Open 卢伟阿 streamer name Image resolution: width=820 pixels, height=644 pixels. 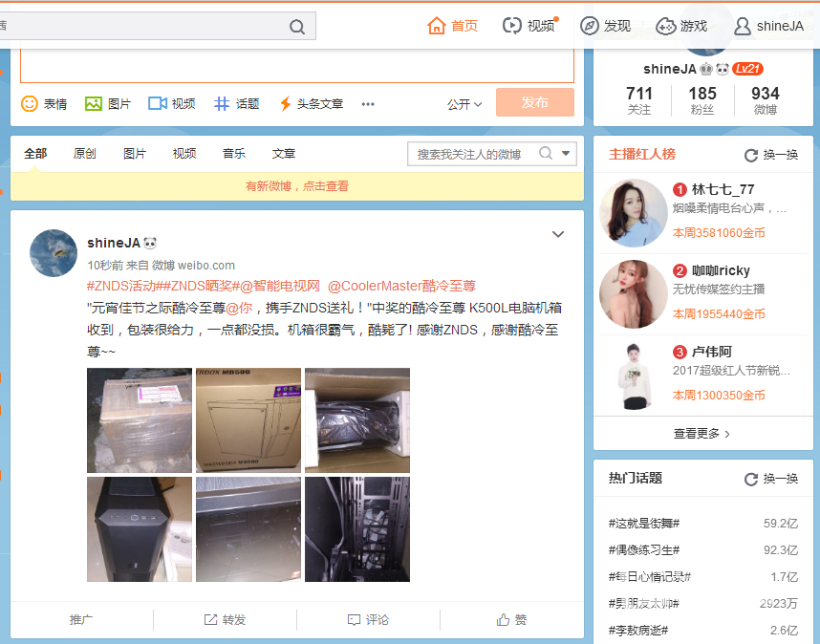712,352
